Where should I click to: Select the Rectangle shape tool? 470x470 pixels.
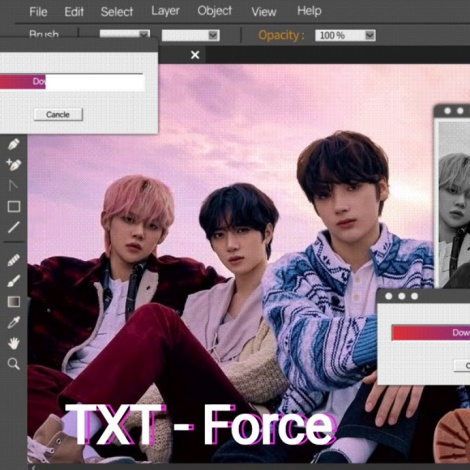click(x=14, y=206)
